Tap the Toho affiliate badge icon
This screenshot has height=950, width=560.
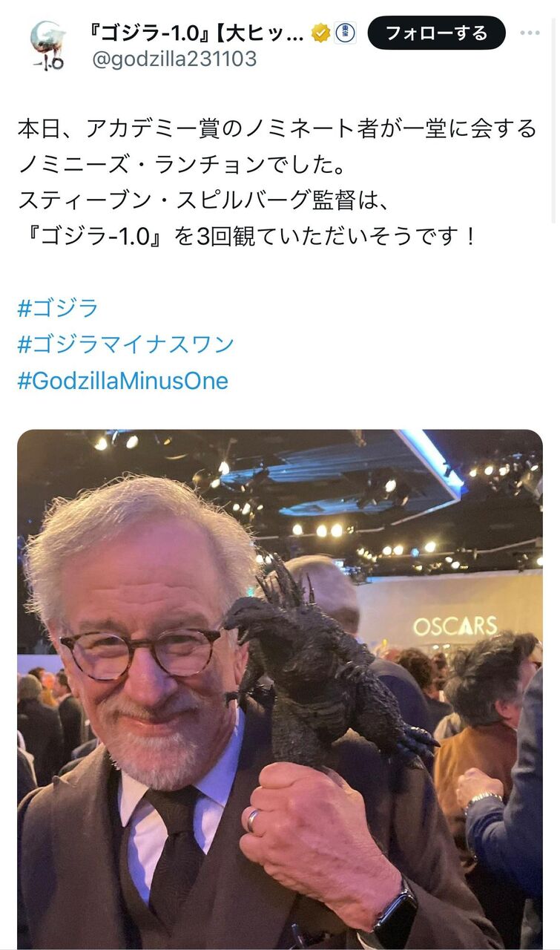(x=345, y=33)
